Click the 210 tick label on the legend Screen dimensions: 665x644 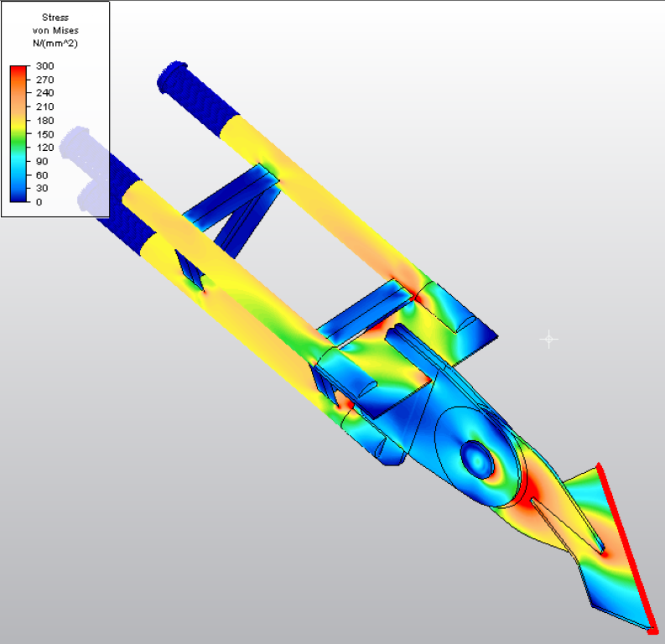coord(45,107)
